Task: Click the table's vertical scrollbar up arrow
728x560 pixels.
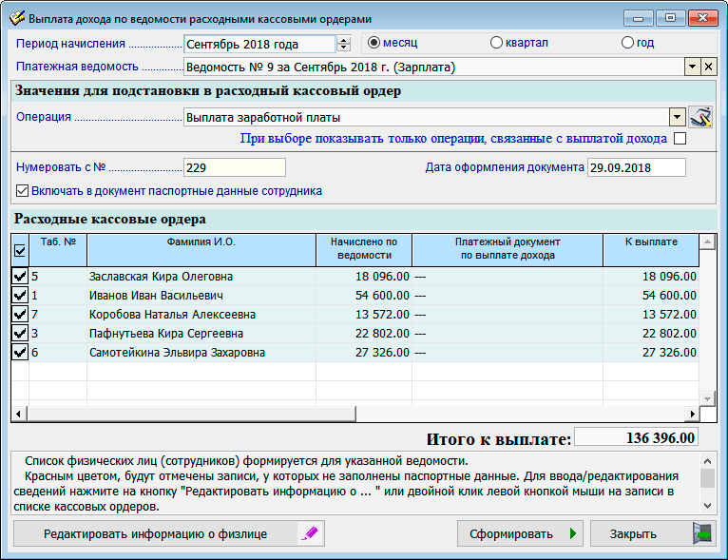Action: (707, 241)
